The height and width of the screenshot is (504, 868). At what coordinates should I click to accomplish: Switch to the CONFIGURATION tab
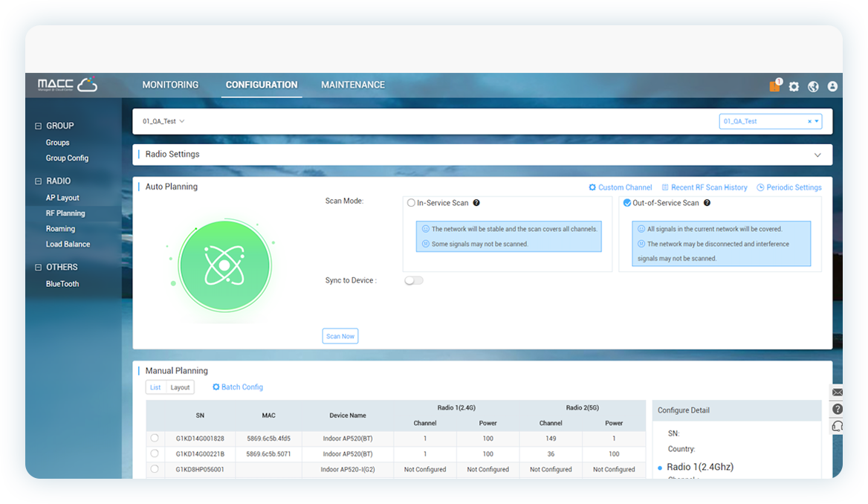(x=262, y=85)
